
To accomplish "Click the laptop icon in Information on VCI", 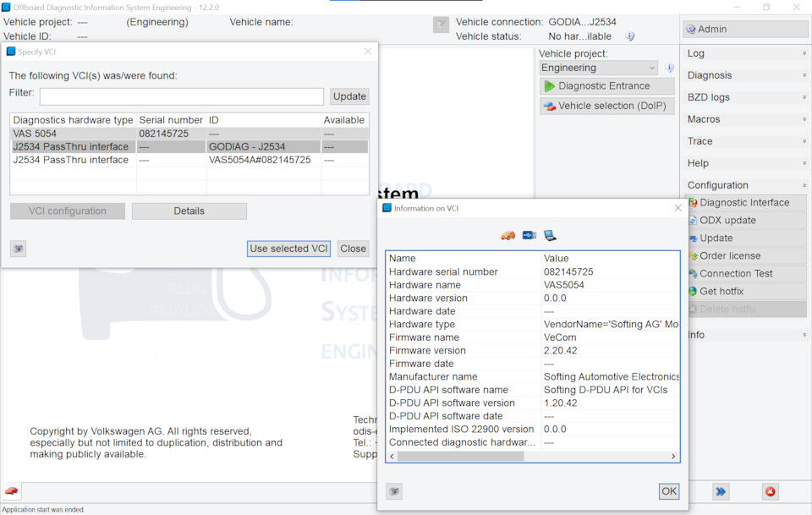I will [x=550, y=235].
